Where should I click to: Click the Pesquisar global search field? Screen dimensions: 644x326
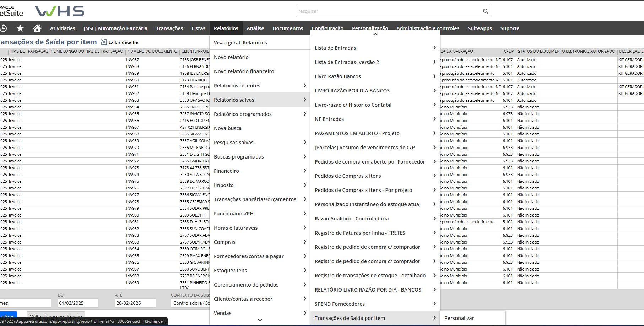388,11
